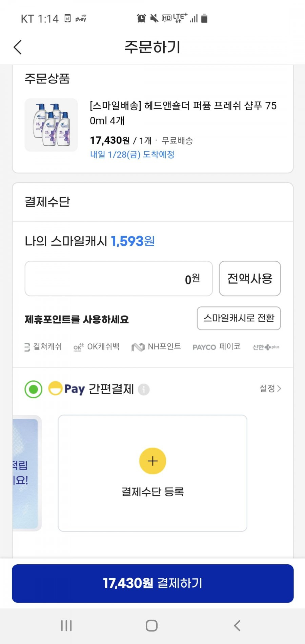Select the 컬쳐캐쉬 point option
The width and height of the screenshot is (305, 644).
tap(43, 347)
